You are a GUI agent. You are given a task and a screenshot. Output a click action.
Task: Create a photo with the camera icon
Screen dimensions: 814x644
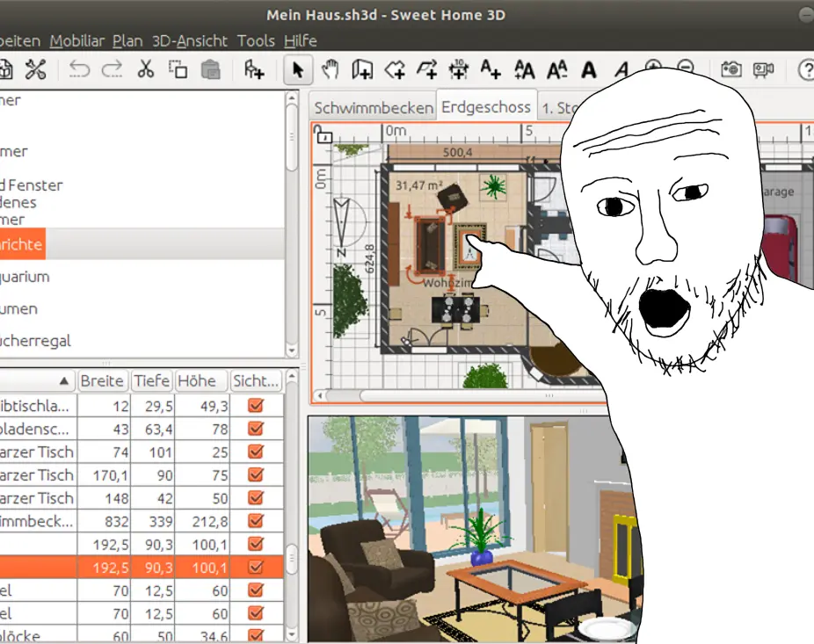[731, 69]
